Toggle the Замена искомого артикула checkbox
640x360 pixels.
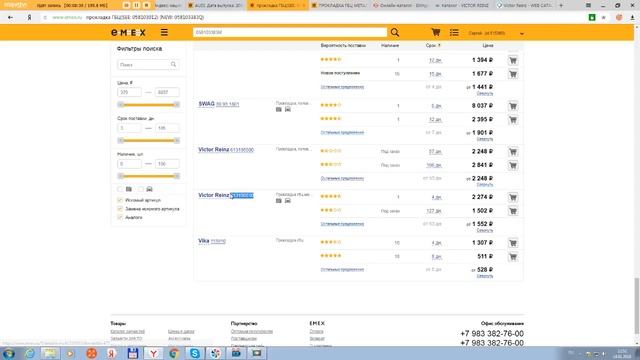click(120, 209)
